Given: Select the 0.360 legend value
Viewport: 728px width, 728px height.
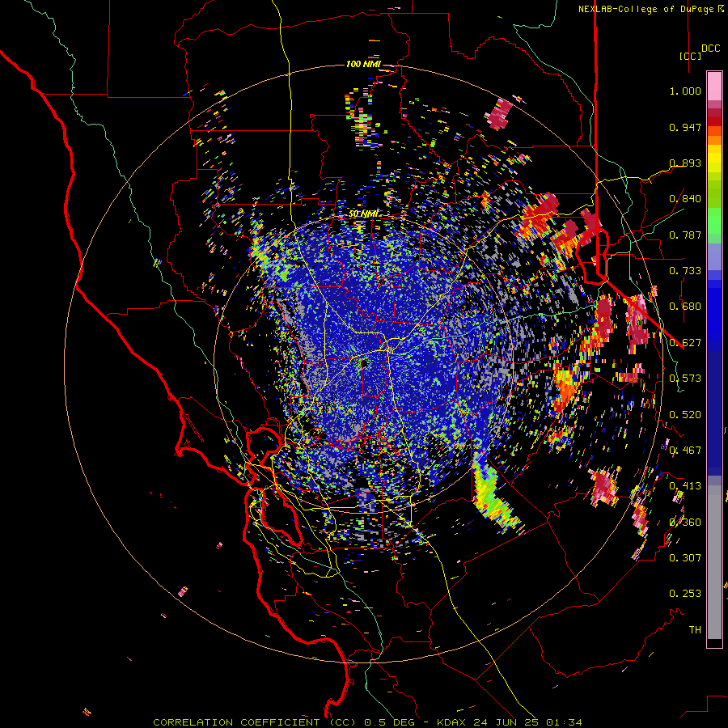Looking at the screenshot, I should 685,523.
